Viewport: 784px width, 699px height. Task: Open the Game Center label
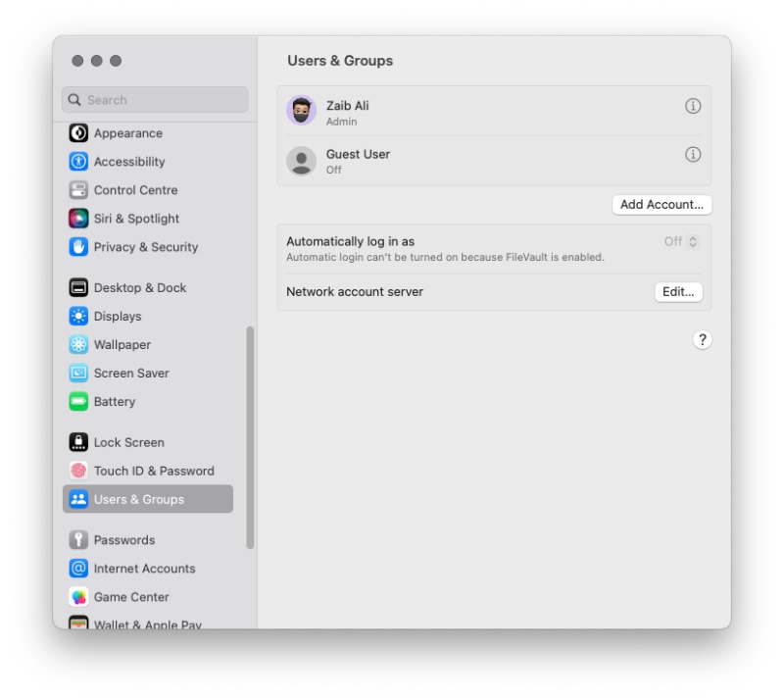(131, 597)
